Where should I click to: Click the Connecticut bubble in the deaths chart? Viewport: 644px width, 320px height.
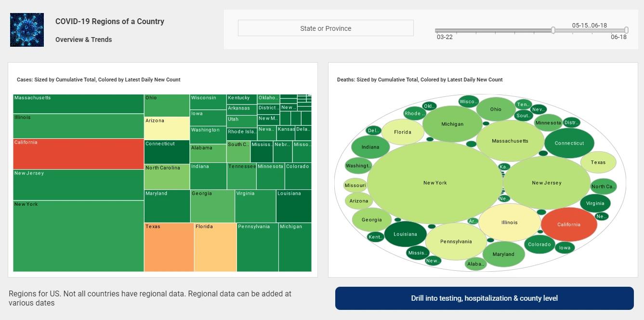[x=569, y=143]
